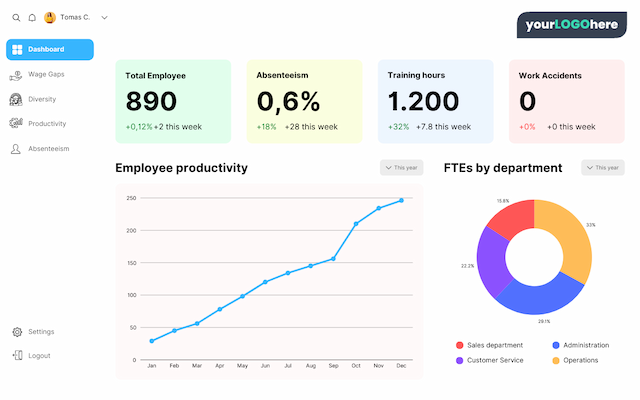
Task: Click the December data point on chart
Action: (x=402, y=200)
